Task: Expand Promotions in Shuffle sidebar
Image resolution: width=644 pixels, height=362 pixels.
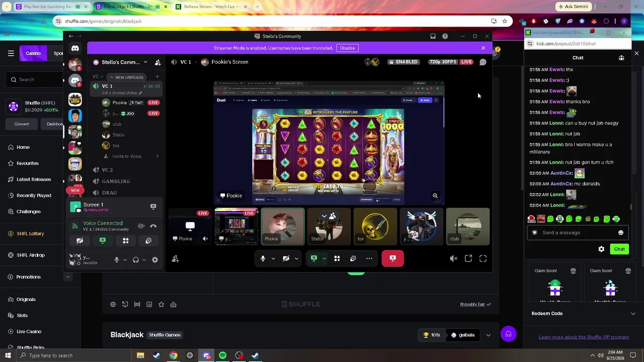Action: coord(67,277)
